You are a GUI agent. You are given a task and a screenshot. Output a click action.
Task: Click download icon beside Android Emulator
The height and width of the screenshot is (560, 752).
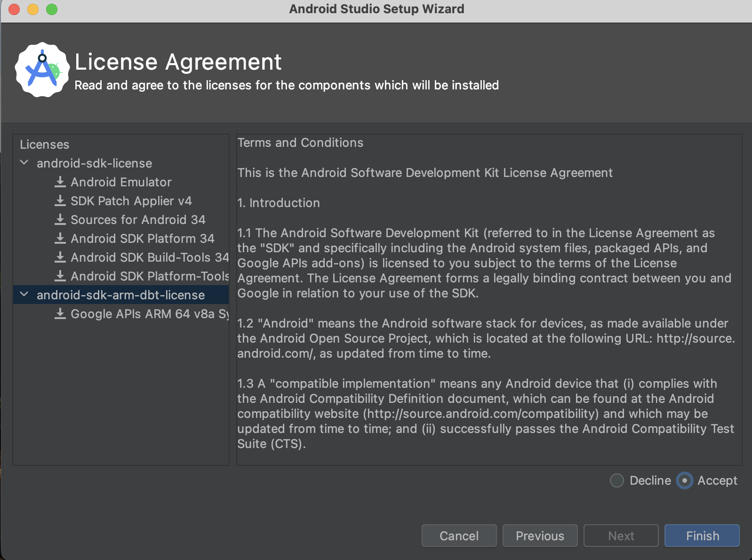tap(60, 182)
